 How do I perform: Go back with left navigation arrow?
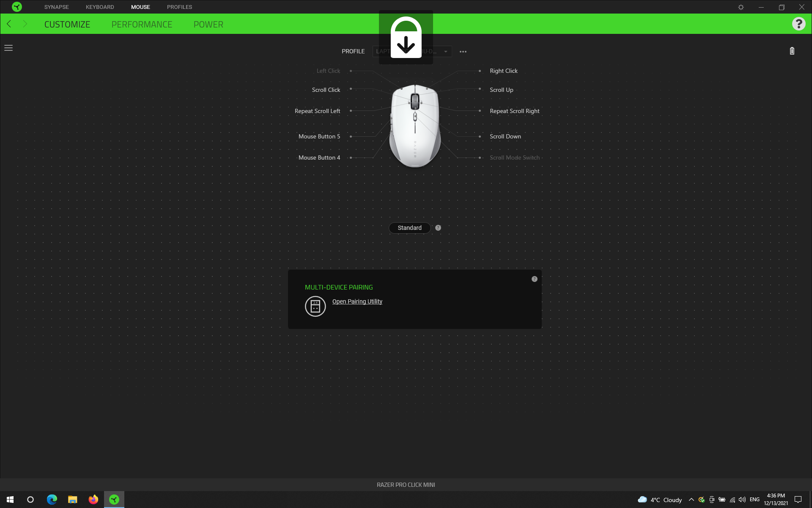9,24
